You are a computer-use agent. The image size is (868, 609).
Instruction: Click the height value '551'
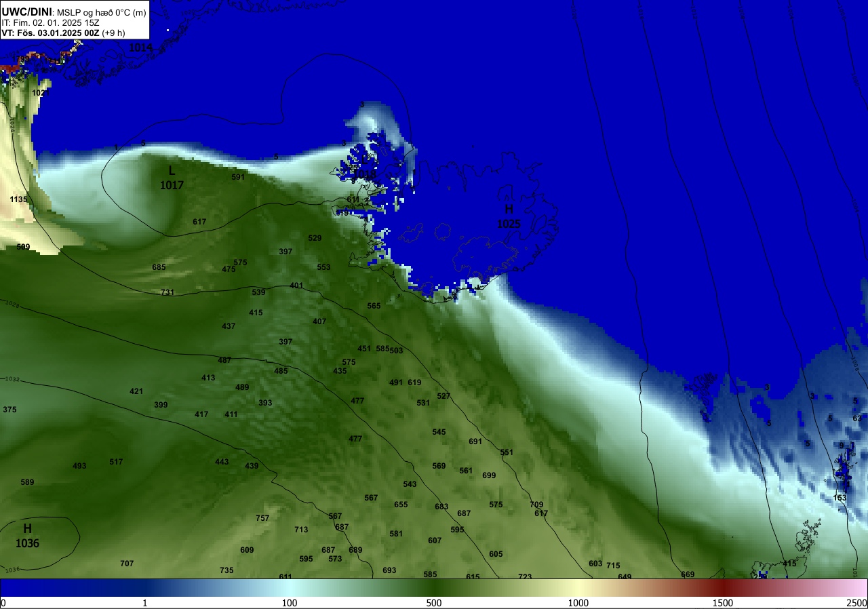[507, 452]
